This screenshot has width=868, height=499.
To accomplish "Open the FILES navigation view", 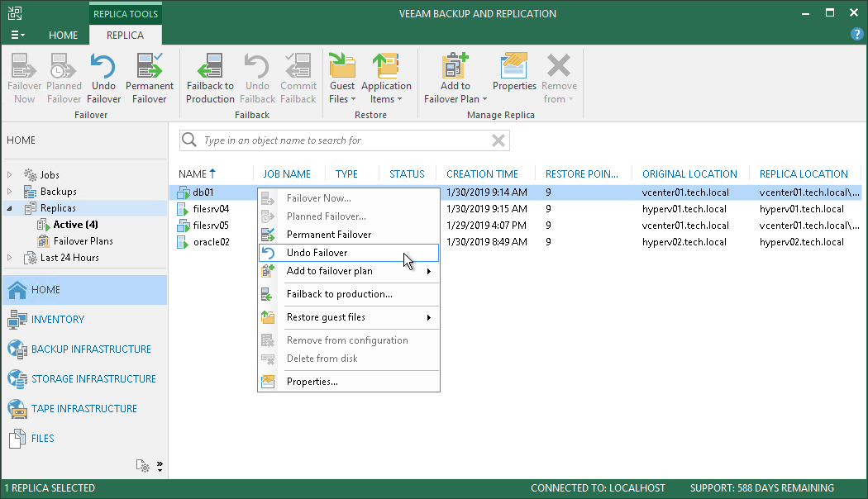I will pyautogui.click(x=84, y=438).
